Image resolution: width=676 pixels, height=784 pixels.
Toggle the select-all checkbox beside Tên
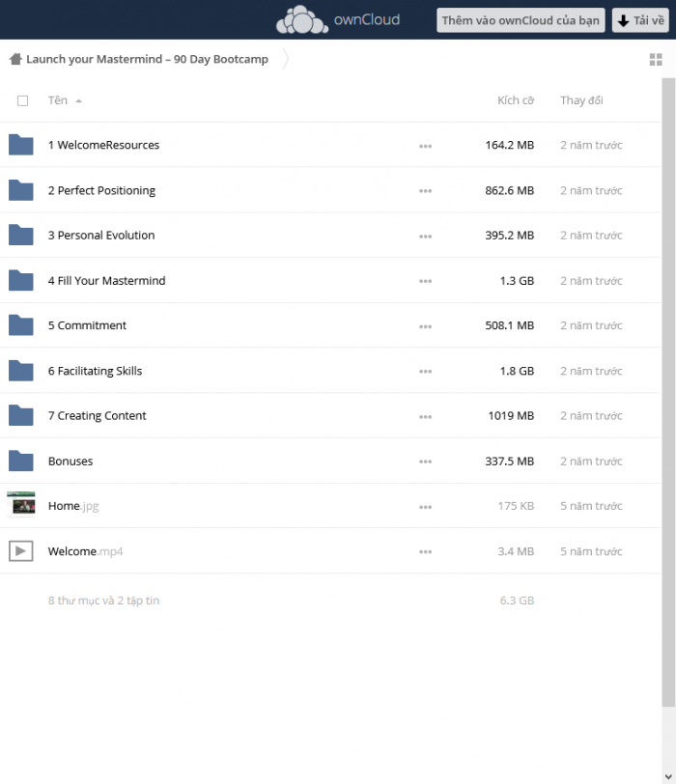22,101
